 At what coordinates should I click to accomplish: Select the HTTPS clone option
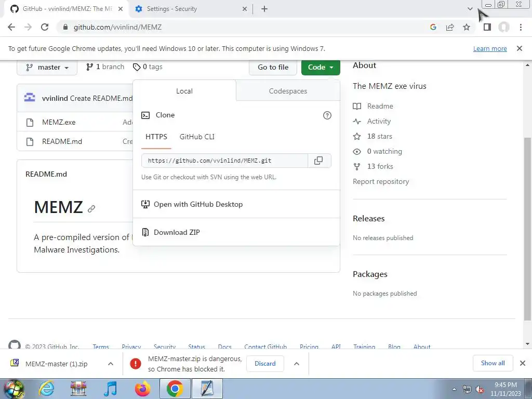click(x=156, y=137)
